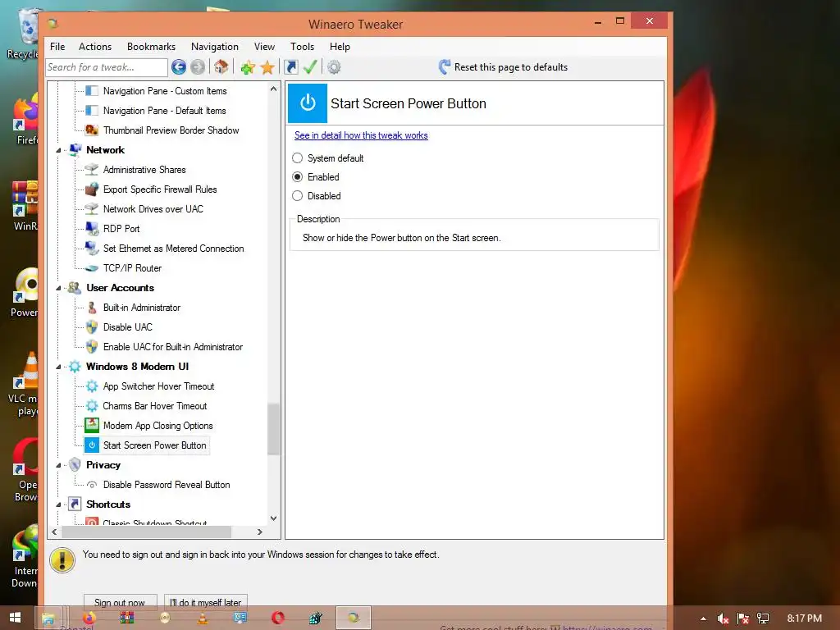
Task: Click the tree scroll right arrow
Action: click(260, 532)
